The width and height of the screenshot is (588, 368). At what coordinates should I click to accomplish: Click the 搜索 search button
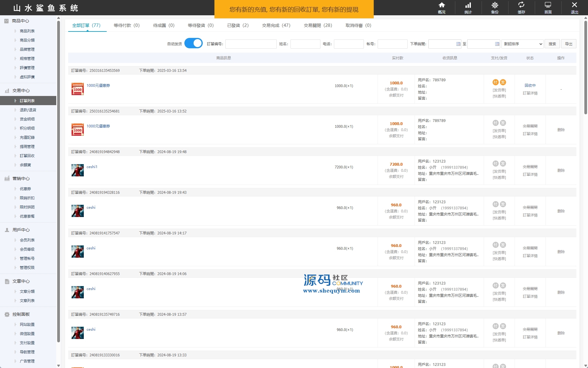coord(552,44)
